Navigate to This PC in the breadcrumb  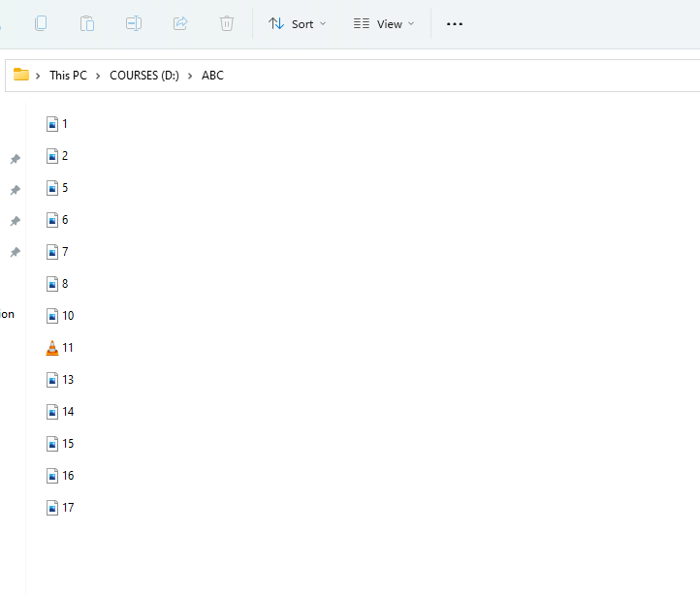pyautogui.click(x=68, y=76)
